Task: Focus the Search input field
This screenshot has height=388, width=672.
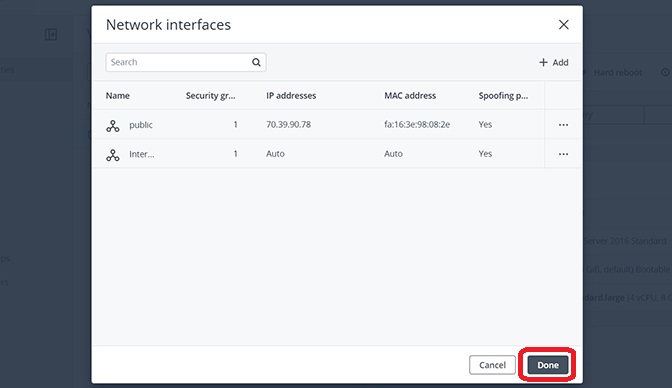Action: pos(186,62)
